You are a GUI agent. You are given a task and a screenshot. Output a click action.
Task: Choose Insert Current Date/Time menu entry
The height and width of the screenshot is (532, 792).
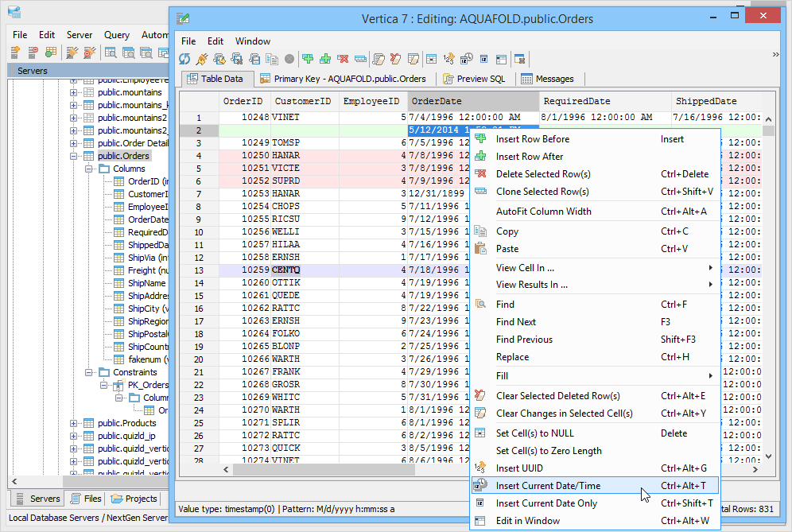pos(595,486)
